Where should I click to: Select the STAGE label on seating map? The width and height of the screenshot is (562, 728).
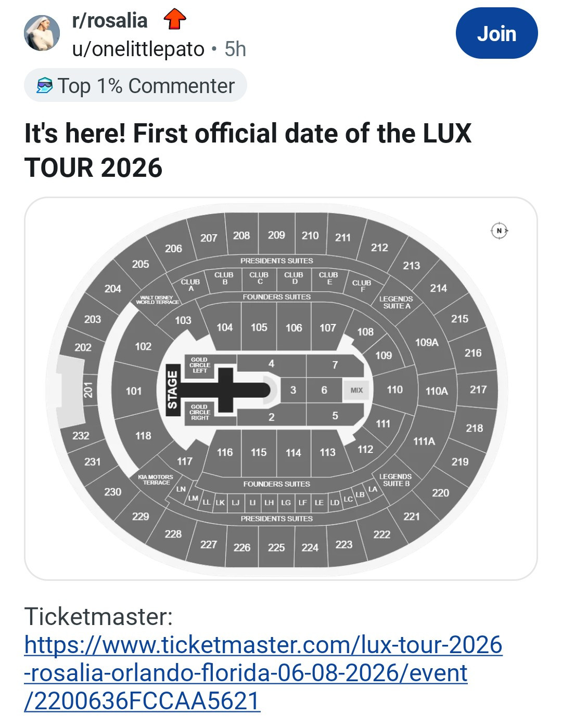click(172, 390)
